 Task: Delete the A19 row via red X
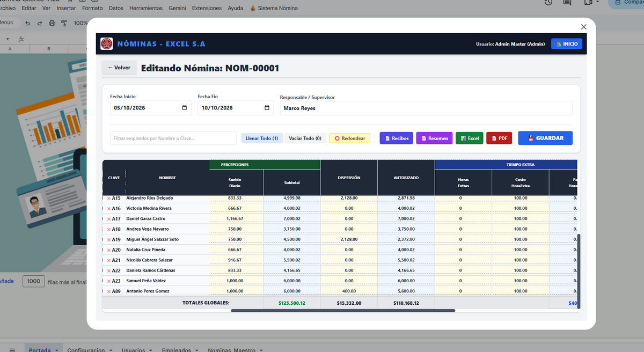coord(108,239)
